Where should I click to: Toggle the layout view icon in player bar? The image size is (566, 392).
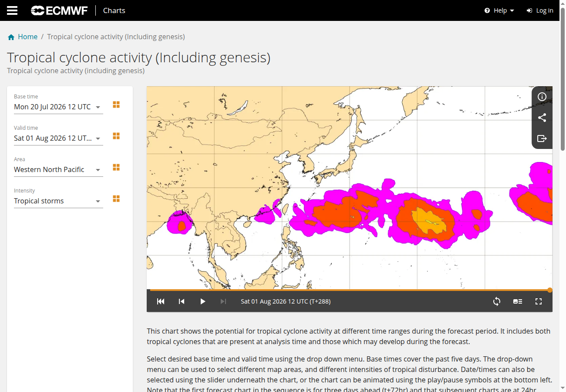[x=518, y=301]
